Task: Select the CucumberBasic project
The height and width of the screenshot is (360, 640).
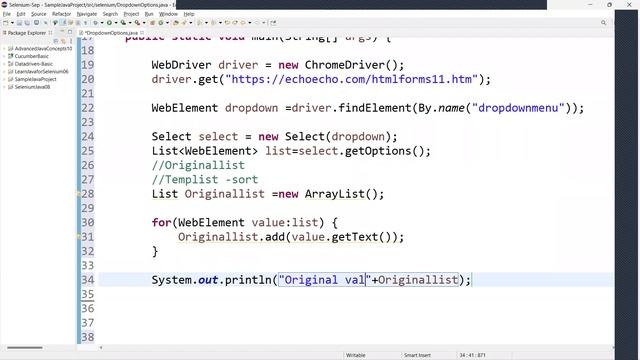Action: 31,56
